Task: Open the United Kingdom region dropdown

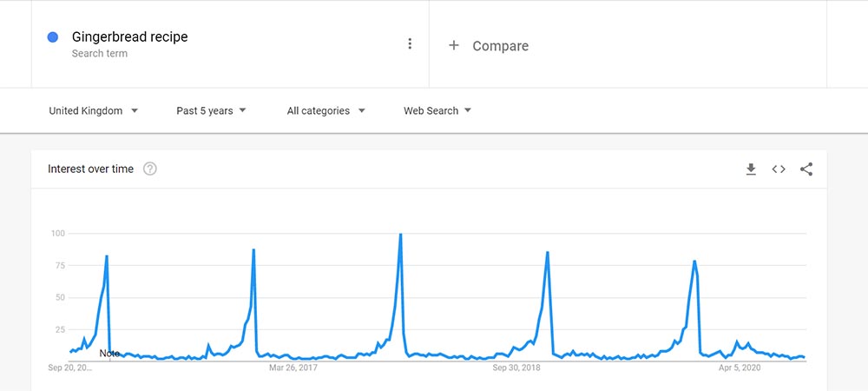Action: pyautogui.click(x=94, y=110)
